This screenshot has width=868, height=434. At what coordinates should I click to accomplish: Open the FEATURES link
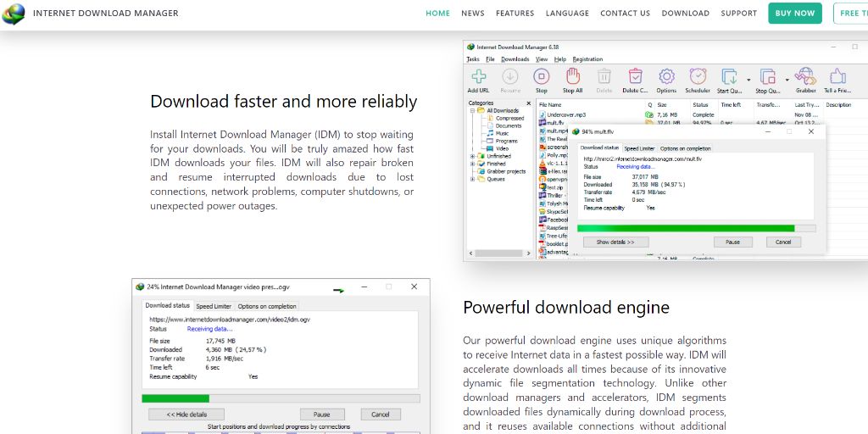tap(515, 14)
